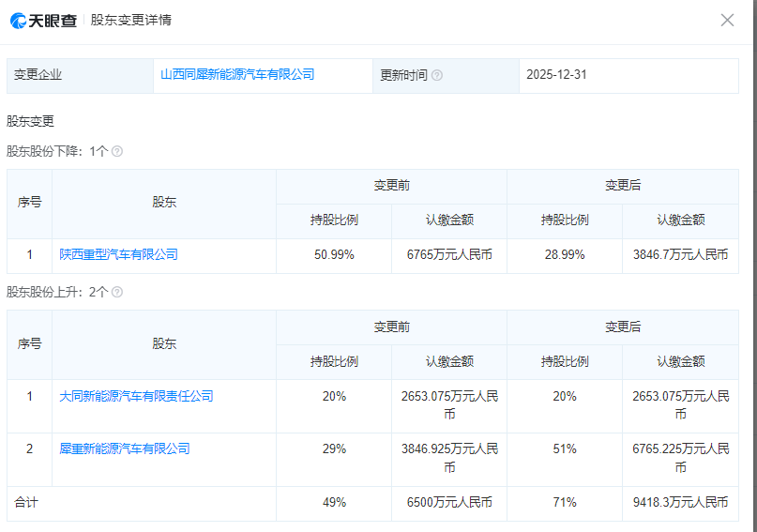Click the 3846.7万元人民币 amount cell
This screenshot has height=532, width=757.
click(680, 254)
